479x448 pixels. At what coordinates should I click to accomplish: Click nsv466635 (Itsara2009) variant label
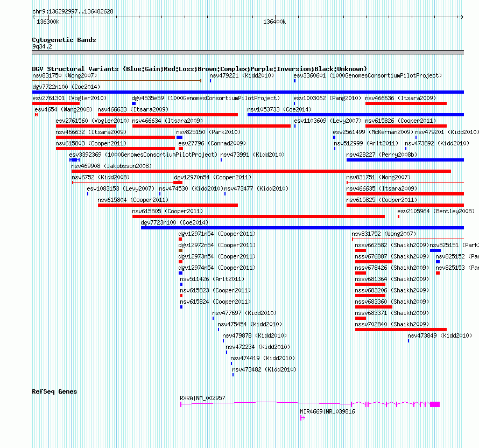coord(382,188)
